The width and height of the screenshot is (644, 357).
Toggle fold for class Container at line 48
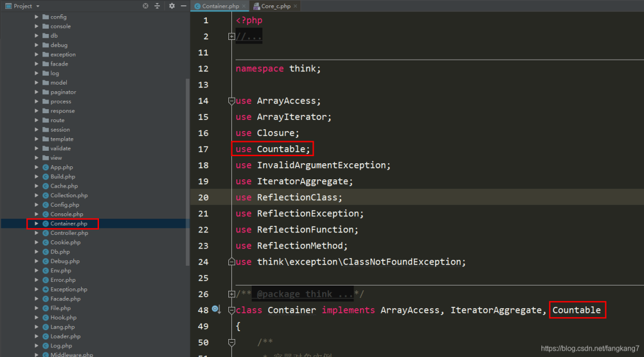pyautogui.click(x=231, y=311)
